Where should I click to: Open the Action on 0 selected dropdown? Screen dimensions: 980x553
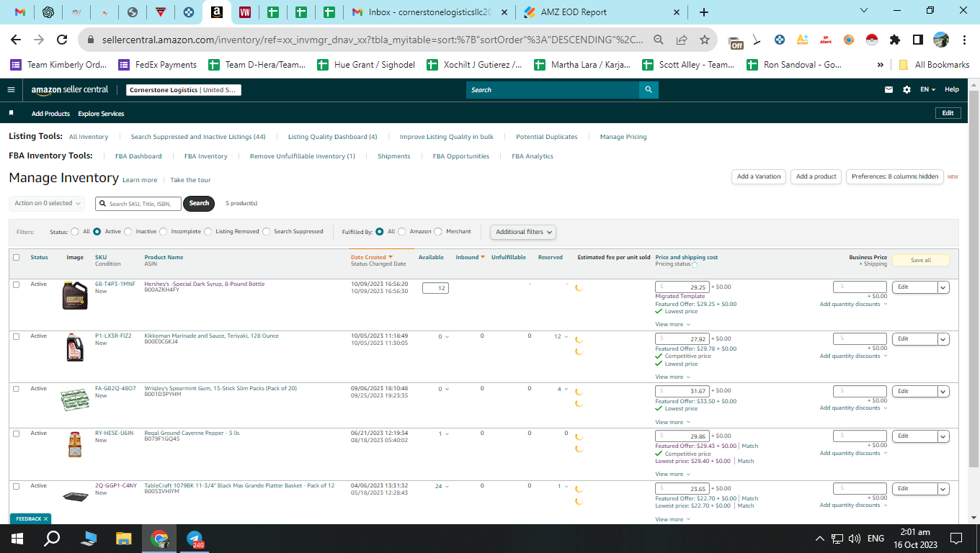(x=47, y=203)
